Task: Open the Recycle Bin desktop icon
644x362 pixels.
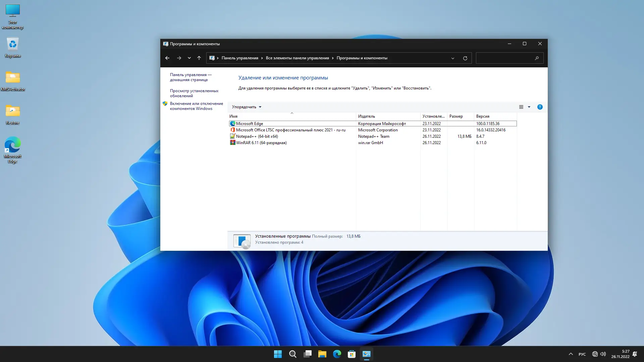Action: tap(13, 47)
